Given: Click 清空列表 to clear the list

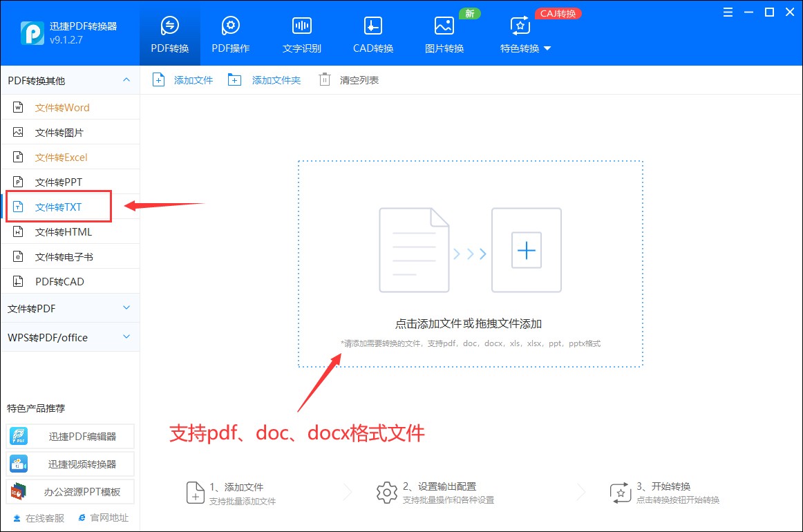Looking at the screenshot, I should coord(349,80).
